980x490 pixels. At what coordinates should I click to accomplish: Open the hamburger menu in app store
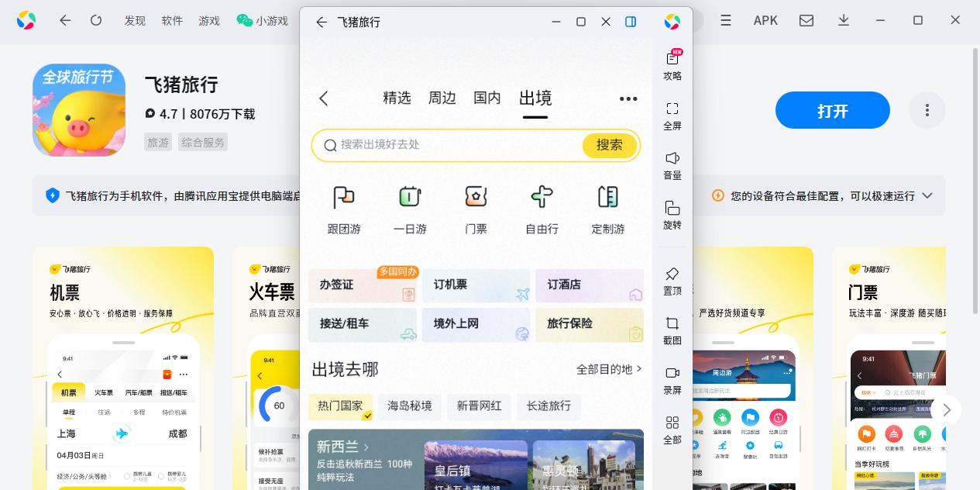[726, 21]
